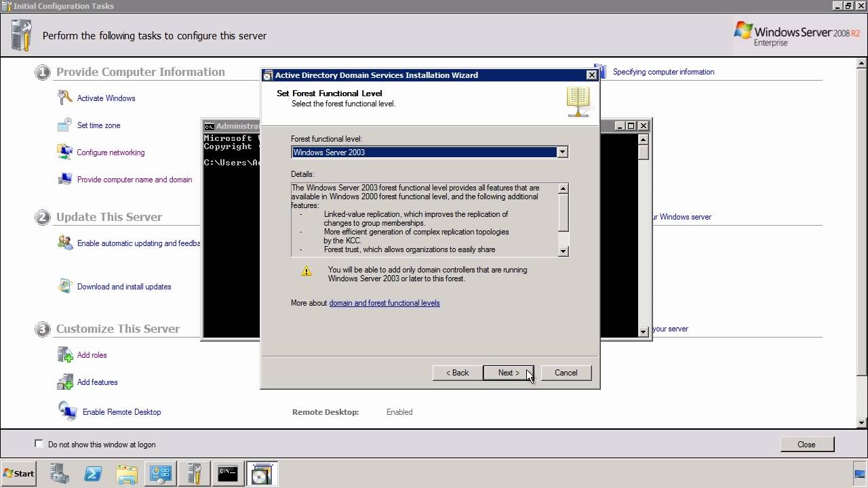Image resolution: width=868 pixels, height=488 pixels.
Task: Click the Set Forest Functional Level heading
Action: [330, 94]
